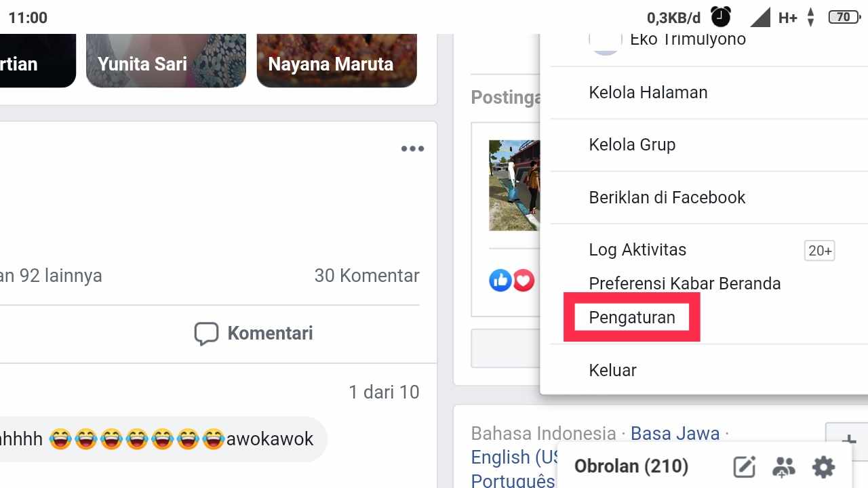This screenshot has height=488, width=868.
Task: Select Pengaturan from the dropdown menu
Action: coord(632,317)
